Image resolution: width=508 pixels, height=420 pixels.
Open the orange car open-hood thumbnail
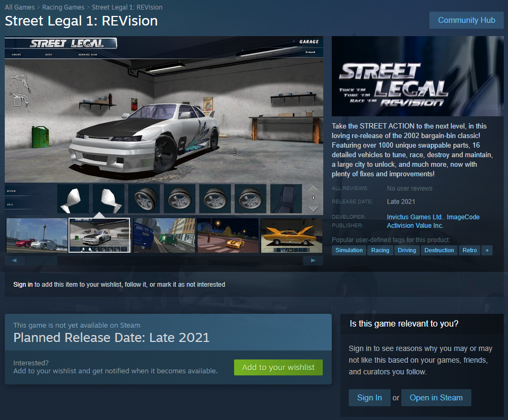(x=291, y=235)
